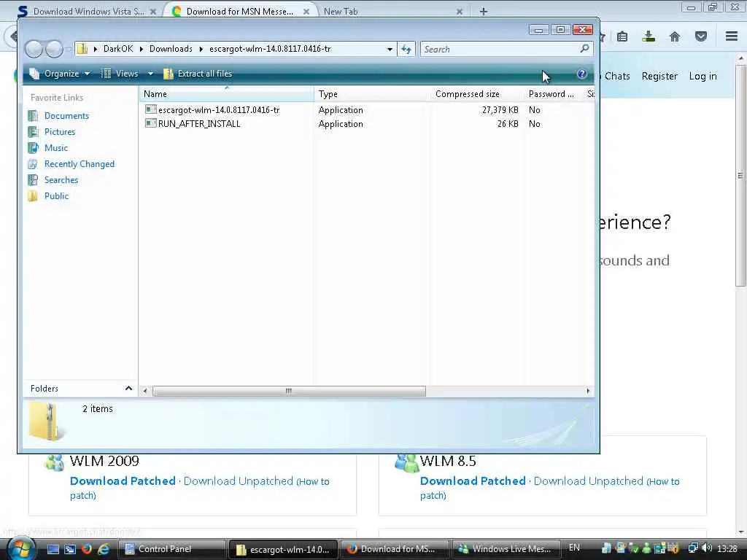Close the Download for MSN tab
Image resolution: width=747 pixels, height=560 pixels.
coord(306,12)
